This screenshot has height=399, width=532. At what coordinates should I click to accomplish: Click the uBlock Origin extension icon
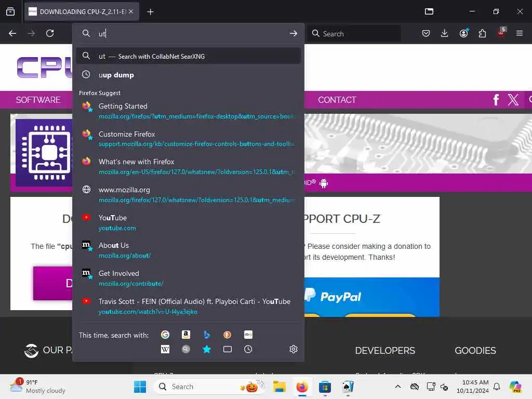click(501, 33)
